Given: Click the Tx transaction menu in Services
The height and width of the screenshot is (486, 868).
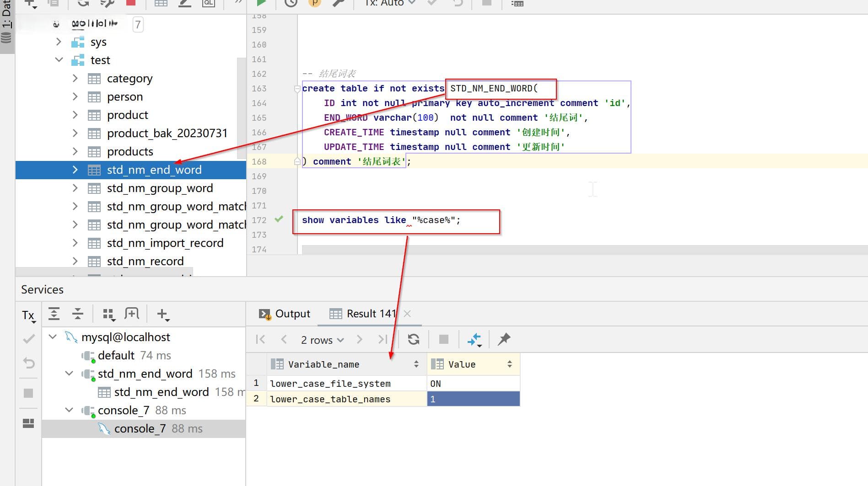Looking at the screenshot, I should tap(28, 315).
